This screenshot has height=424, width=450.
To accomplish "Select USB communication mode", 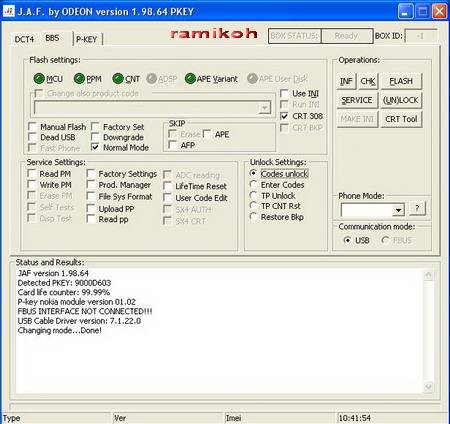I will [347, 240].
